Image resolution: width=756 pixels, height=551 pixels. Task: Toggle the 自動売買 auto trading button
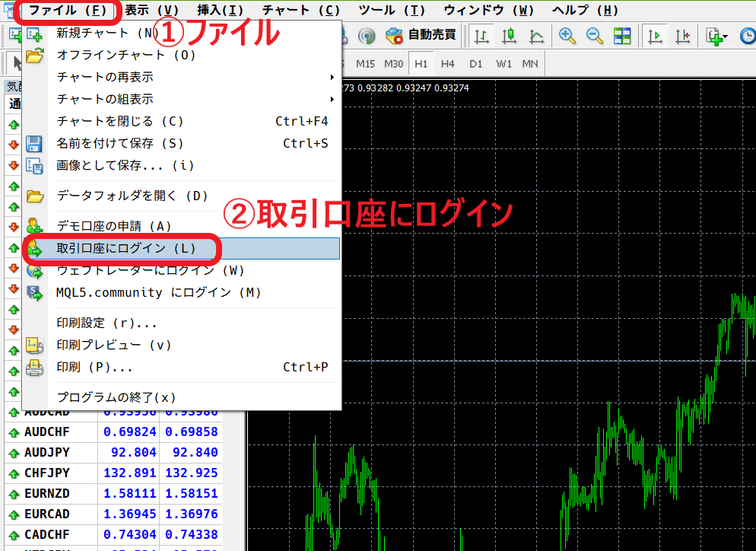421,35
